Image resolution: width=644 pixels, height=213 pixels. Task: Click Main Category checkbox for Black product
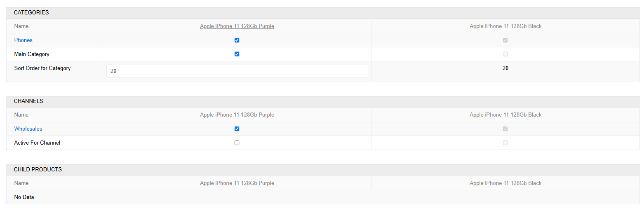pos(505,54)
